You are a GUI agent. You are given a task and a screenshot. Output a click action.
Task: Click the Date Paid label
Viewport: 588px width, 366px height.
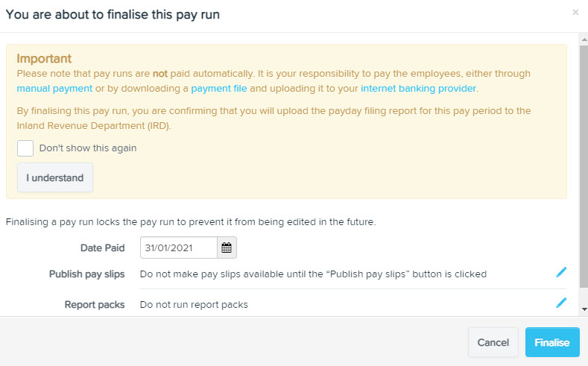pos(102,248)
